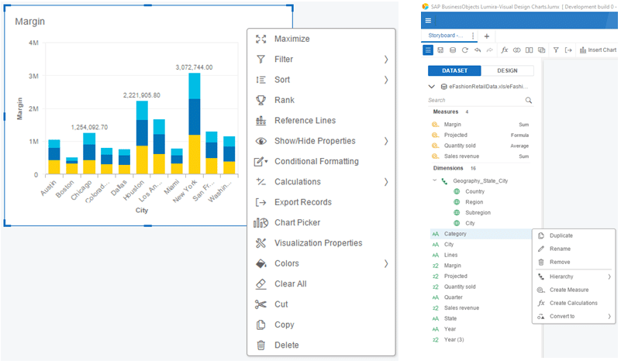Click the export arrow icon in the toolbar
This screenshot has width=621, height=364.
coord(568,50)
